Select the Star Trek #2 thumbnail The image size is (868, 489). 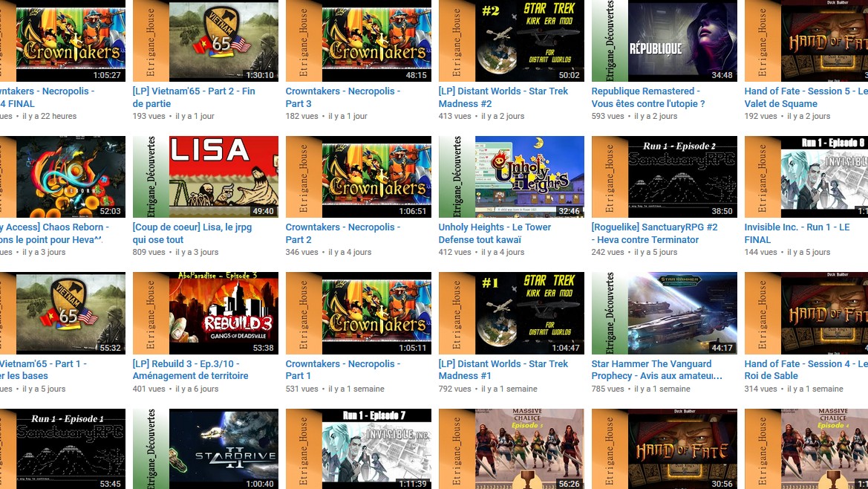point(511,41)
